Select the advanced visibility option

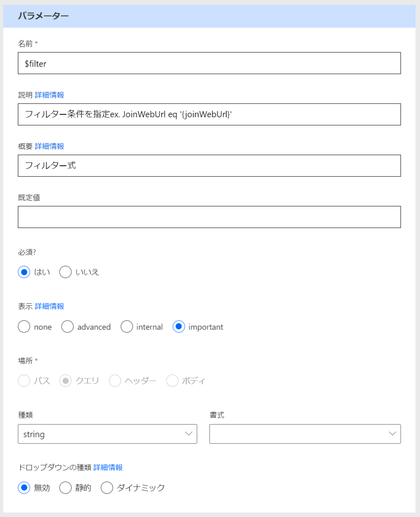click(x=68, y=327)
